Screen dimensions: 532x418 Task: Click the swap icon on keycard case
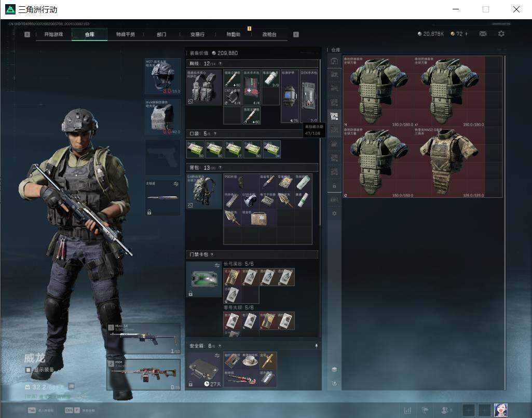217,265
